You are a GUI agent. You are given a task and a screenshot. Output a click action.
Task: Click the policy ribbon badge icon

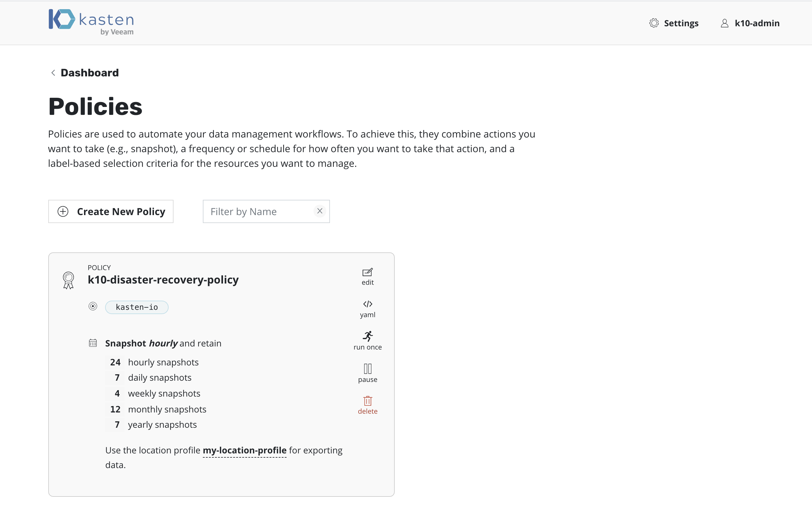[x=68, y=280]
